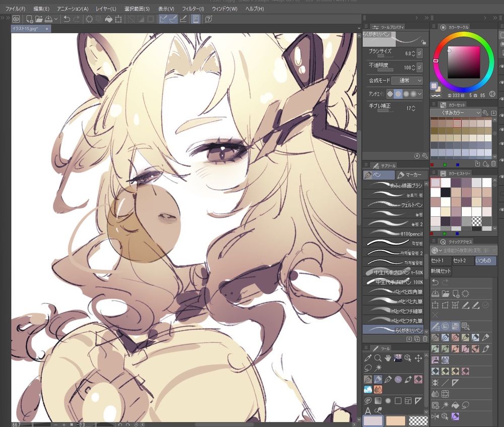Open the ファイル(F) menu
504x427 pixels.
click(15, 9)
